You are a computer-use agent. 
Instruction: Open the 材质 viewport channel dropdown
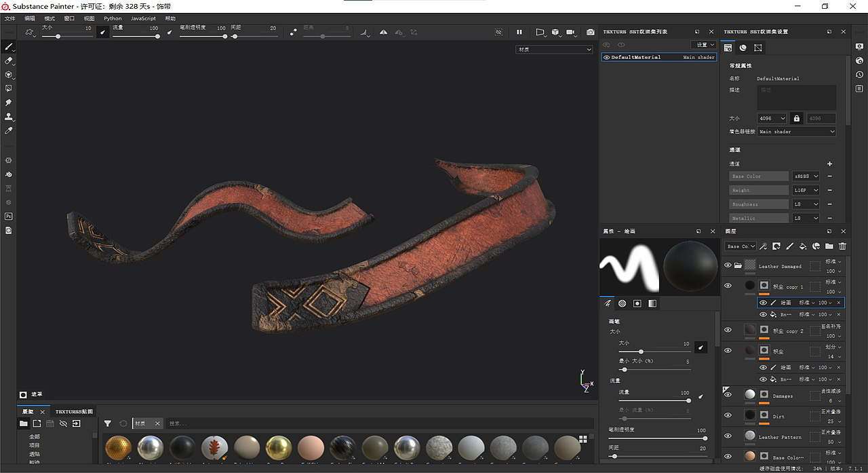[x=554, y=50]
